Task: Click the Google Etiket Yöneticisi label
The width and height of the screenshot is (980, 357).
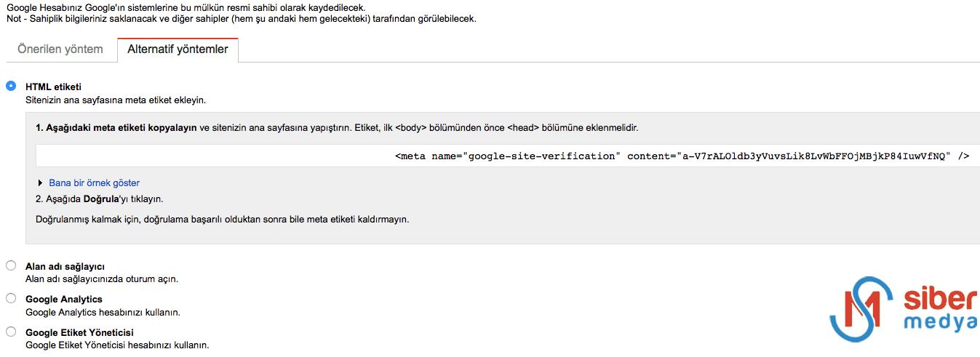Action: click(x=79, y=332)
